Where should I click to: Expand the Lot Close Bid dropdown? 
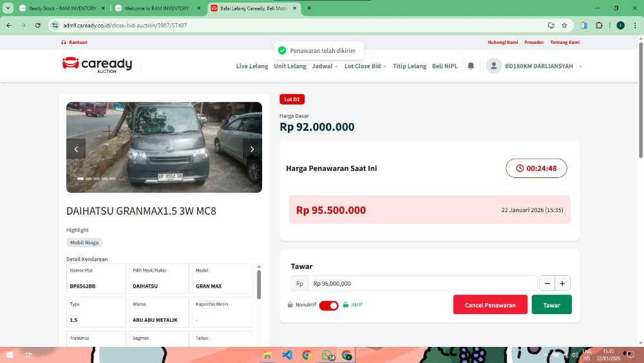point(365,66)
